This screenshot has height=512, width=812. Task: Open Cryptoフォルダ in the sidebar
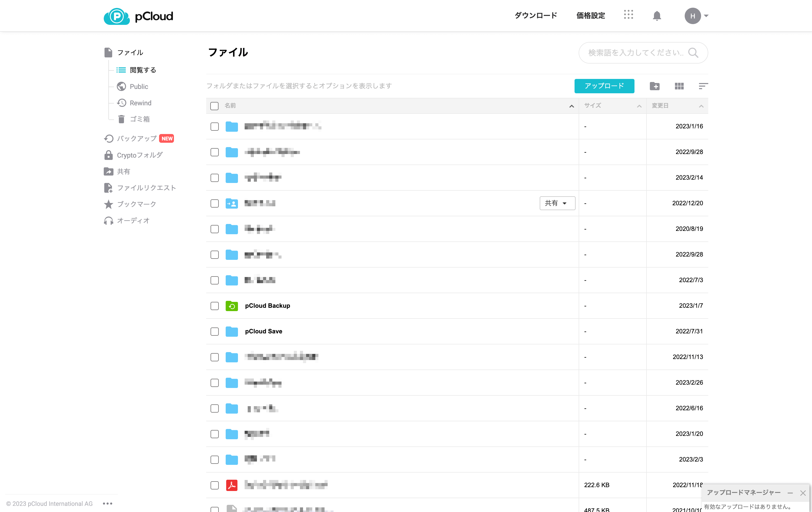point(133,155)
